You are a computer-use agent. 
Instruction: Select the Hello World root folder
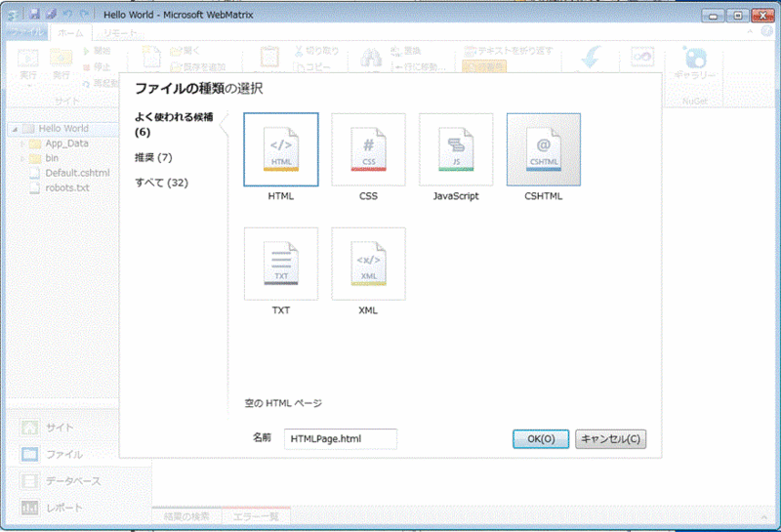63,129
